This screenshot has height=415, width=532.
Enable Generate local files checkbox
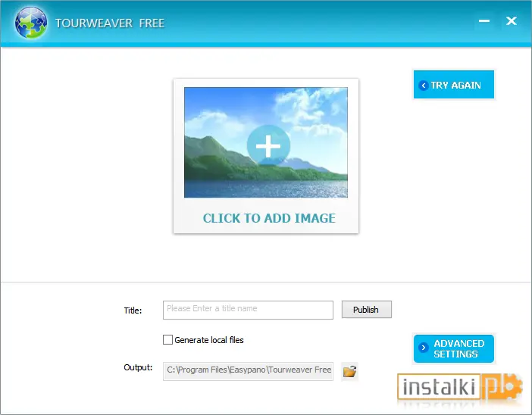167,340
